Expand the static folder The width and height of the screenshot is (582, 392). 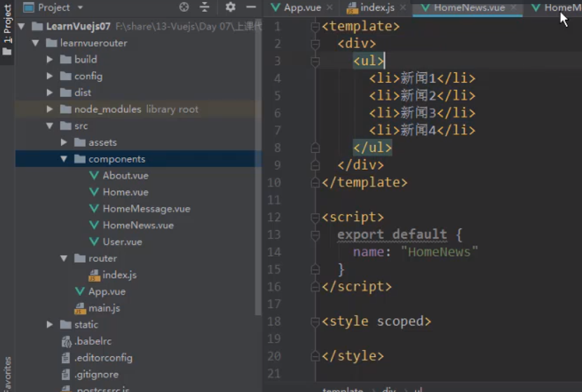(x=50, y=325)
